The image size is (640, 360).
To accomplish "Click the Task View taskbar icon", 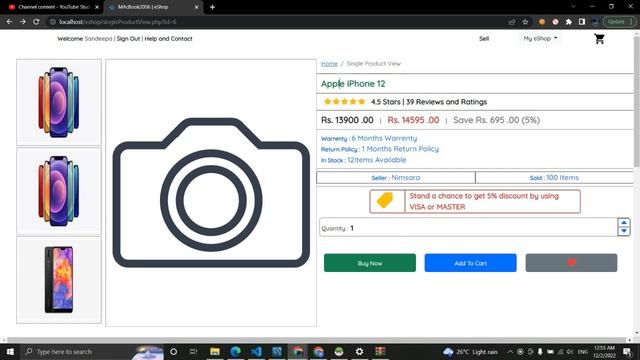I will 194,351.
